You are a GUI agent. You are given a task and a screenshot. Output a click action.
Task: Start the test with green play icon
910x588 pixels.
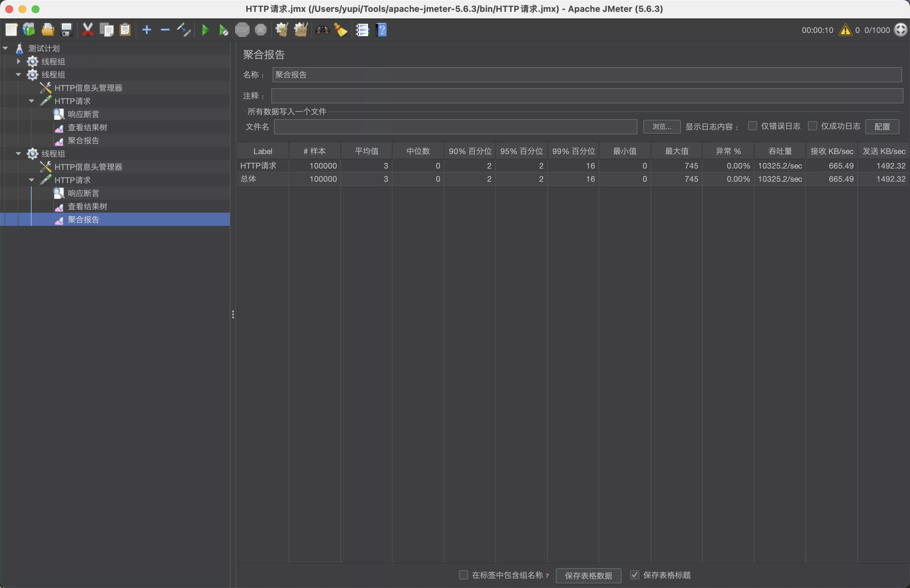(x=205, y=30)
